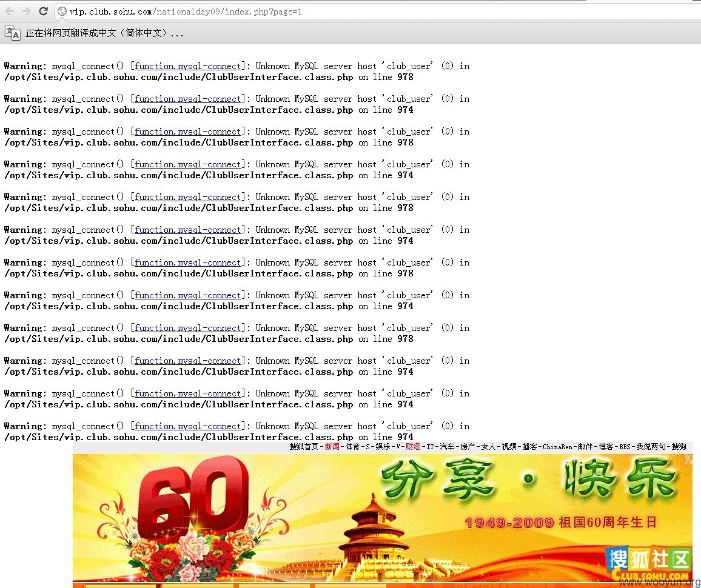The height and width of the screenshot is (588, 701).
Task: Click the browser back arrow
Action: [10, 11]
